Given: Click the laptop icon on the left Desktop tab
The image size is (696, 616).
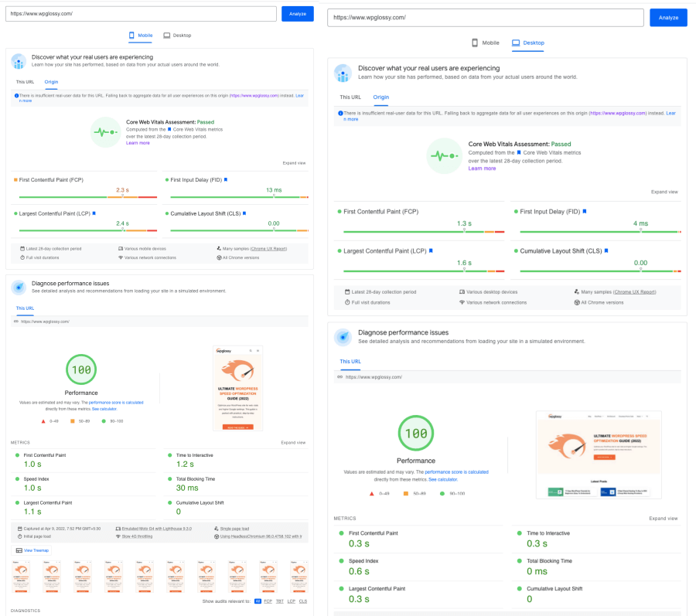Looking at the screenshot, I should [x=166, y=36].
